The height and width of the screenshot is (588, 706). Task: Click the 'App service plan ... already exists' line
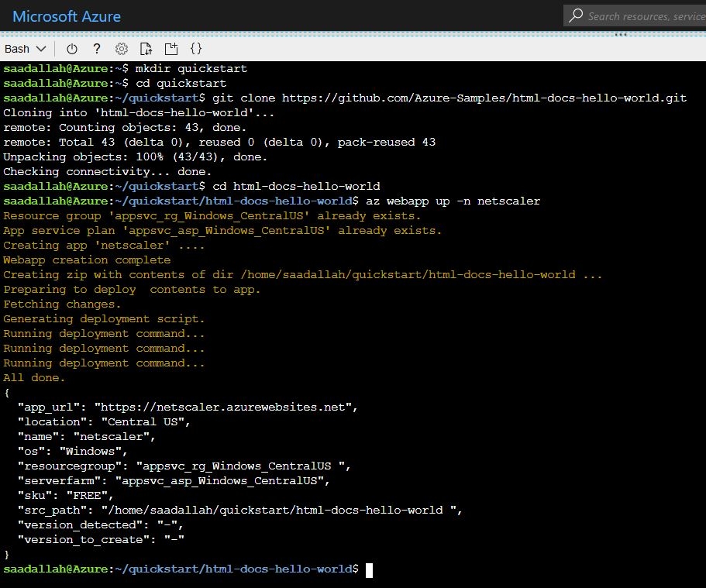click(x=222, y=231)
